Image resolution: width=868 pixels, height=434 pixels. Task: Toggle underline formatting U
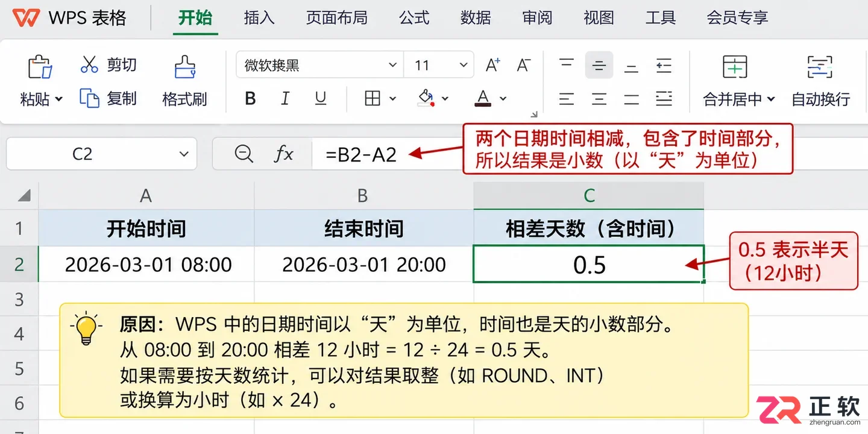click(321, 98)
